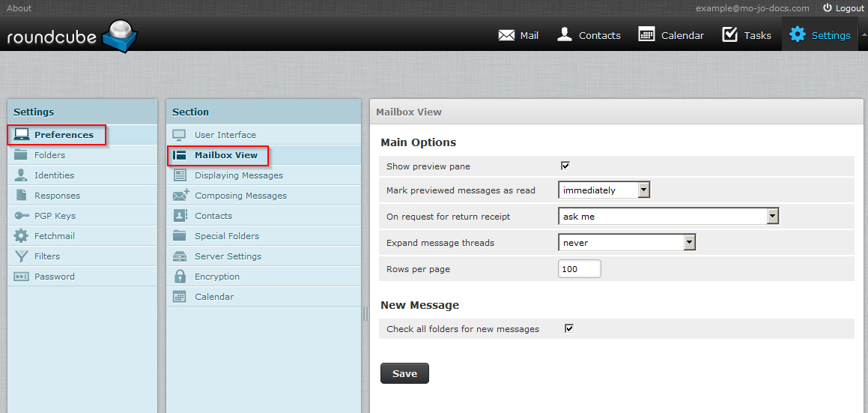
Task: Open the Composing Messages section
Action: click(240, 196)
